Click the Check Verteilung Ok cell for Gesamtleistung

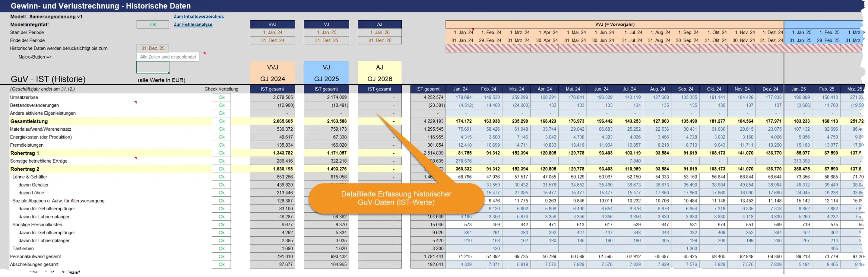click(221, 121)
